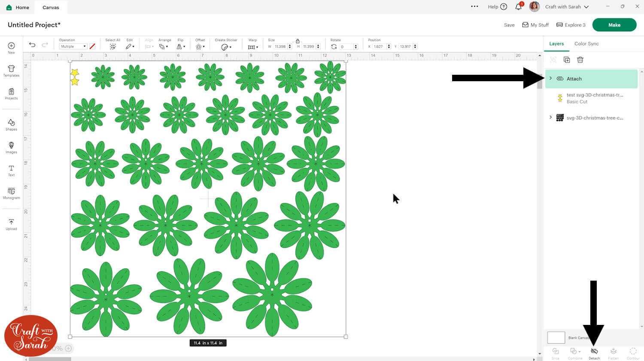Click the Width size input field

pos(280,46)
